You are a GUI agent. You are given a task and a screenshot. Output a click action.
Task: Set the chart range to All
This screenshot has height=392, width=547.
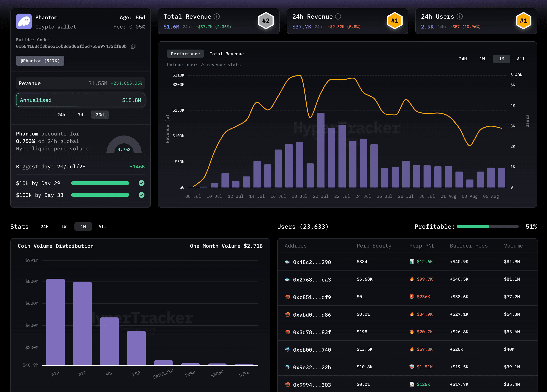pyautogui.click(x=520, y=59)
